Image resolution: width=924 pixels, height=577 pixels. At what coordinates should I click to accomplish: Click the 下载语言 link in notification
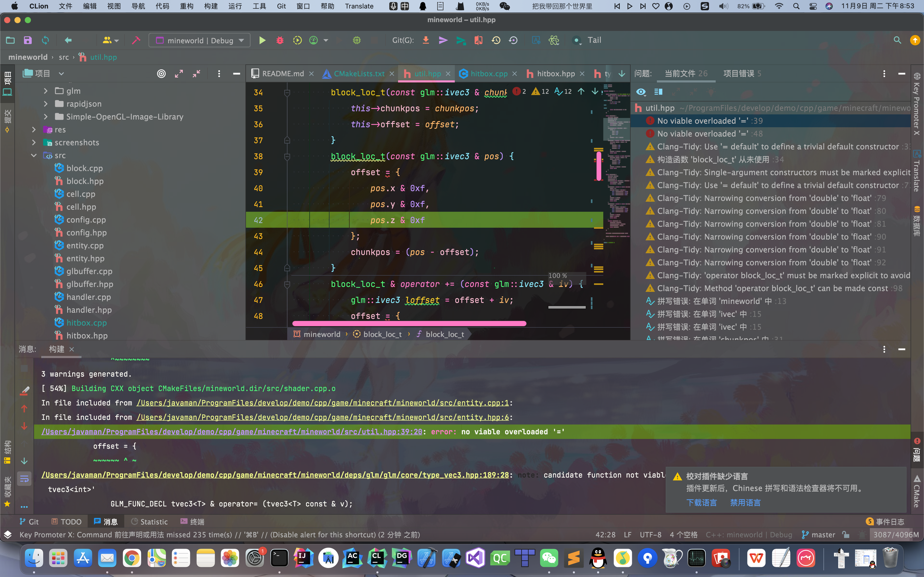pyautogui.click(x=702, y=503)
